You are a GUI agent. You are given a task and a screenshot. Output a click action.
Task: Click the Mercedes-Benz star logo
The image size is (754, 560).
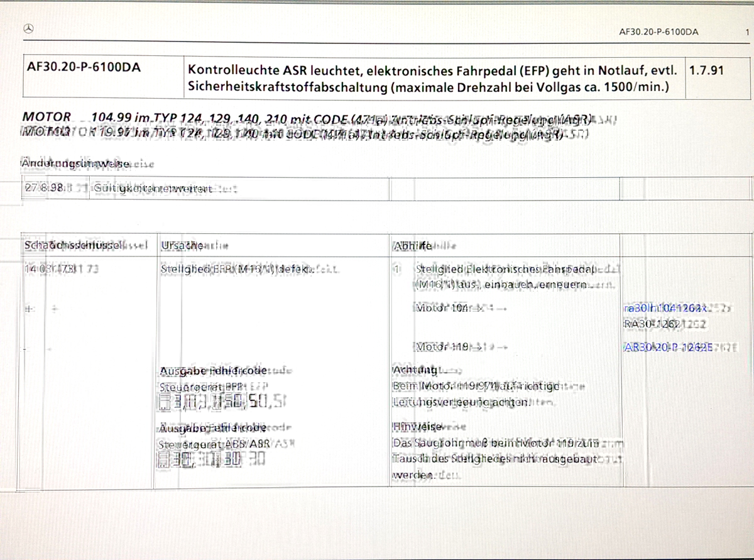pyautogui.click(x=28, y=29)
